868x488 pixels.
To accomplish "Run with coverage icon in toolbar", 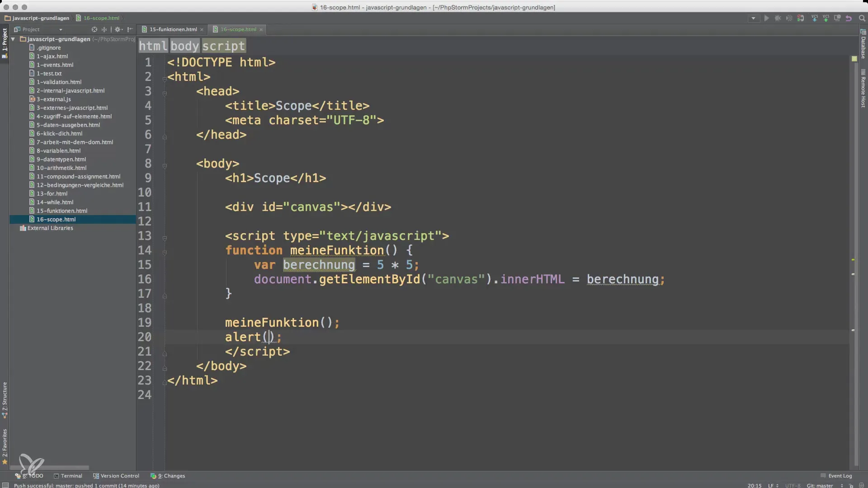I will point(789,19).
